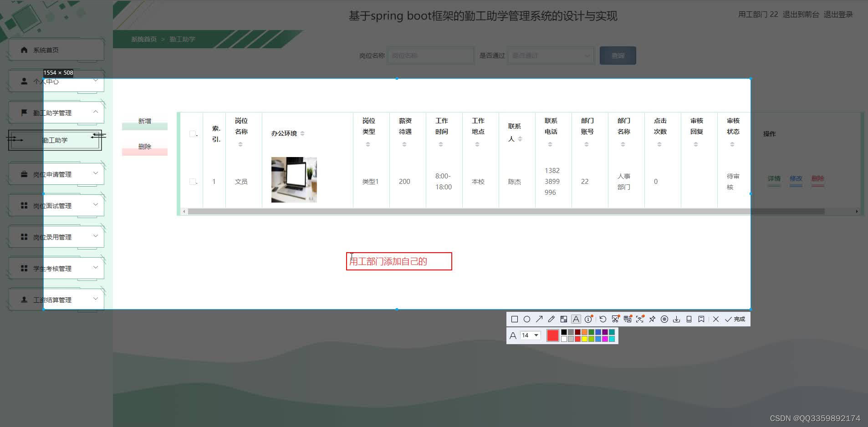
Task: Click the 系统首页 breadcrumb link
Action: (144, 39)
